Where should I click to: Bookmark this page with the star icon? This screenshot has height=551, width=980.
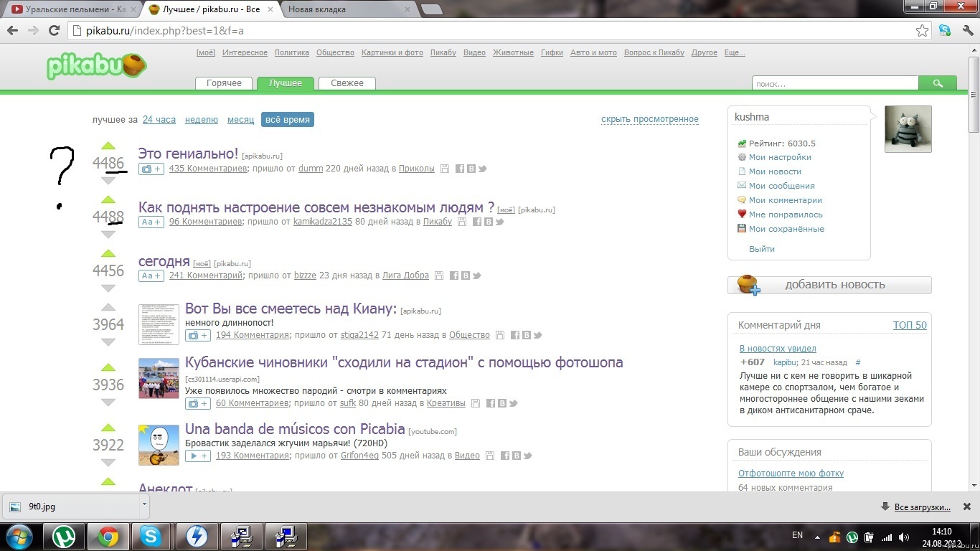[923, 31]
